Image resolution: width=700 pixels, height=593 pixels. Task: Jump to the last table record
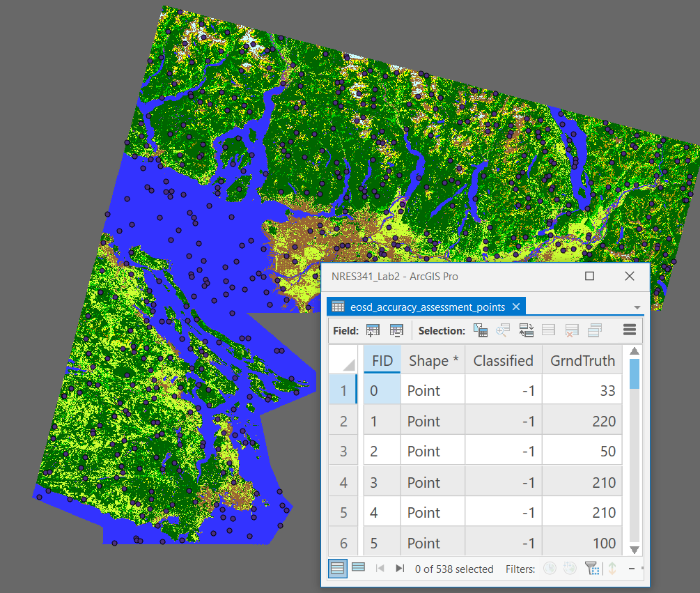coord(400,569)
